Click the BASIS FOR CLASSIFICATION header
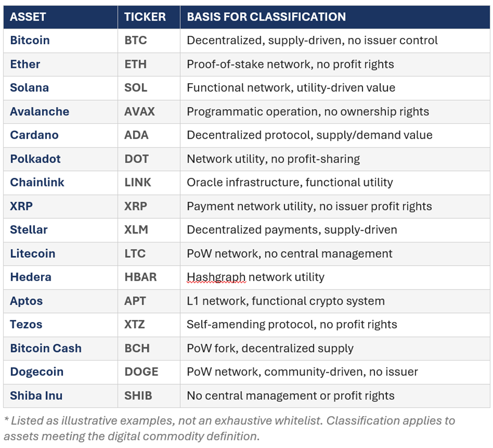The width and height of the screenshot is (493, 448). click(266, 17)
